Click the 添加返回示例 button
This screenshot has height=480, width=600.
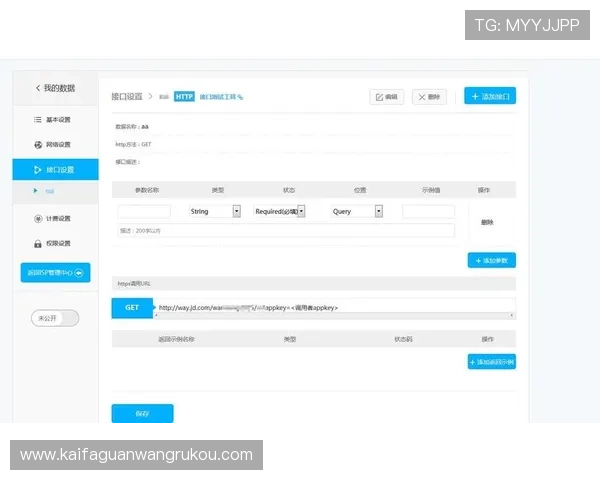tap(491, 362)
